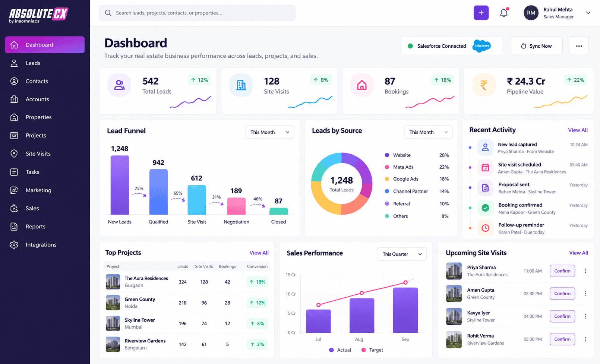The width and height of the screenshot is (600, 364).
Task: Click Riverview Gardens project name
Action: pos(145,341)
